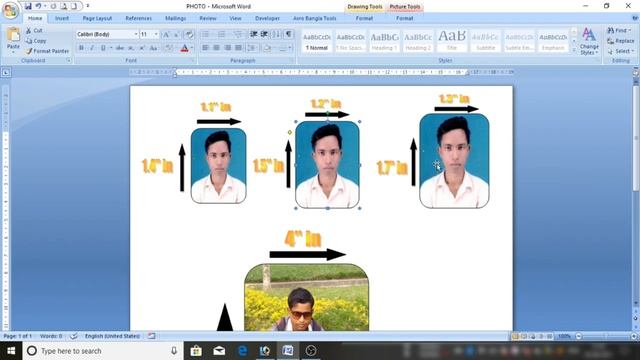Apply red font color swatch

pos(184,48)
